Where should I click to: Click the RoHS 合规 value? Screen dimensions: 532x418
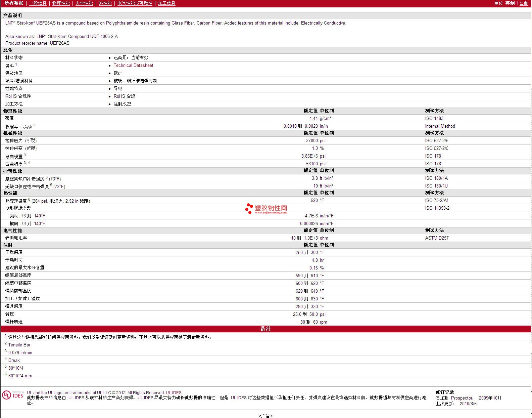tap(124, 96)
